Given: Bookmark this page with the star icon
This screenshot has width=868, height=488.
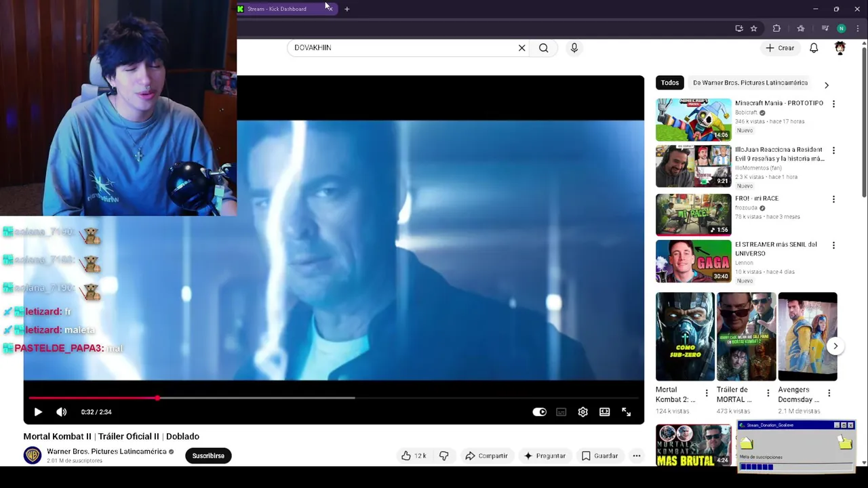Looking at the screenshot, I should tap(753, 28).
